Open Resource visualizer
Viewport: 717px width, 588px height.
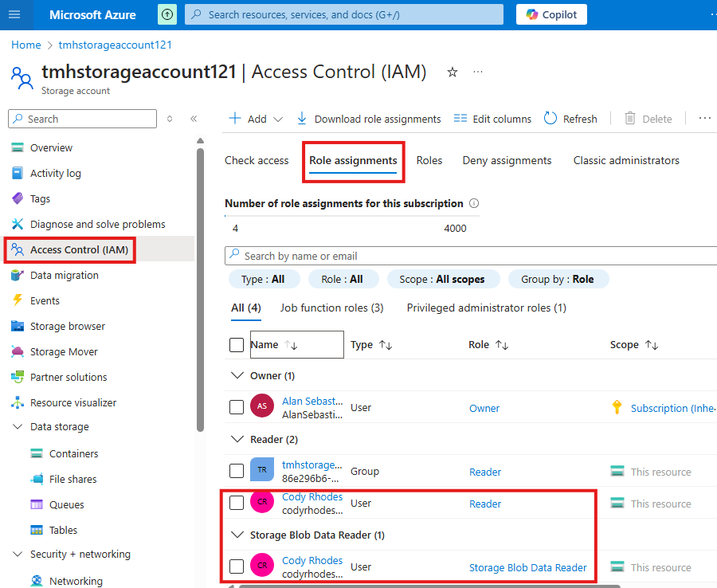pos(73,403)
